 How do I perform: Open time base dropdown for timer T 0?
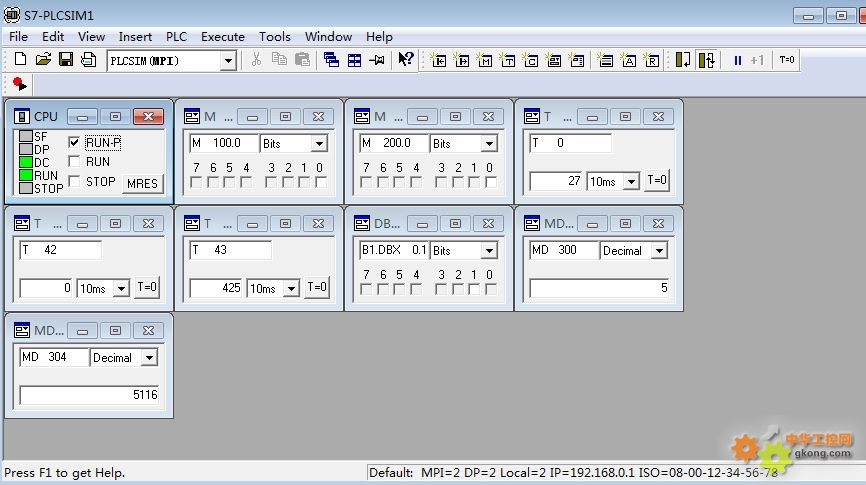[x=631, y=181]
